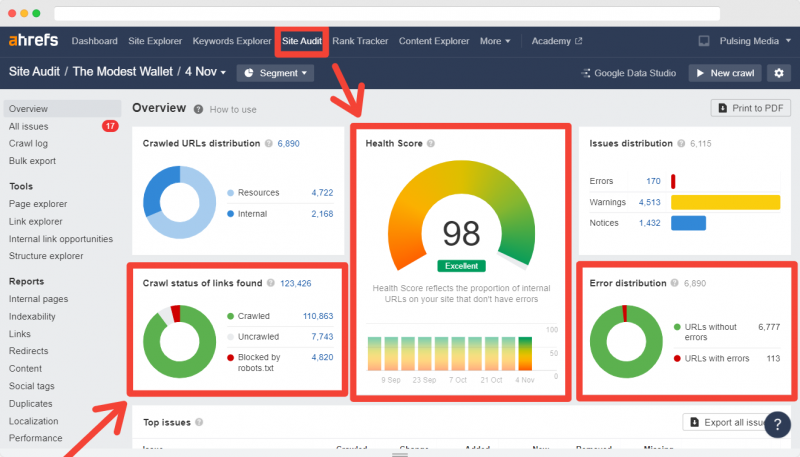Screen dimensions: 800x457
Task: Go to Dashboard tab
Action: (94, 41)
